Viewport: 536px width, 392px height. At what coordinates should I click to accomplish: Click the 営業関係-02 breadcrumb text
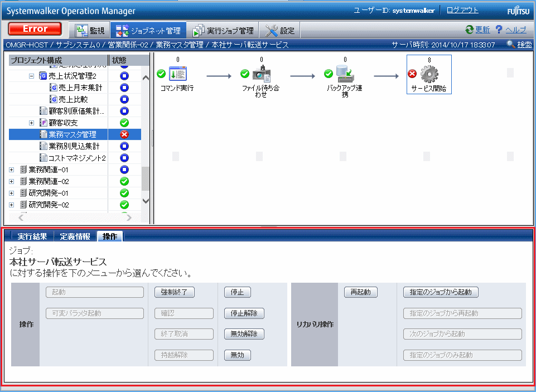click(128, 45)
